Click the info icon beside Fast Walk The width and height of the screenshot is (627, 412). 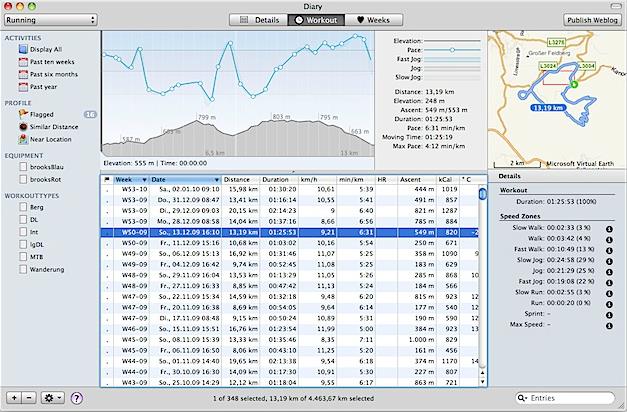609,251
